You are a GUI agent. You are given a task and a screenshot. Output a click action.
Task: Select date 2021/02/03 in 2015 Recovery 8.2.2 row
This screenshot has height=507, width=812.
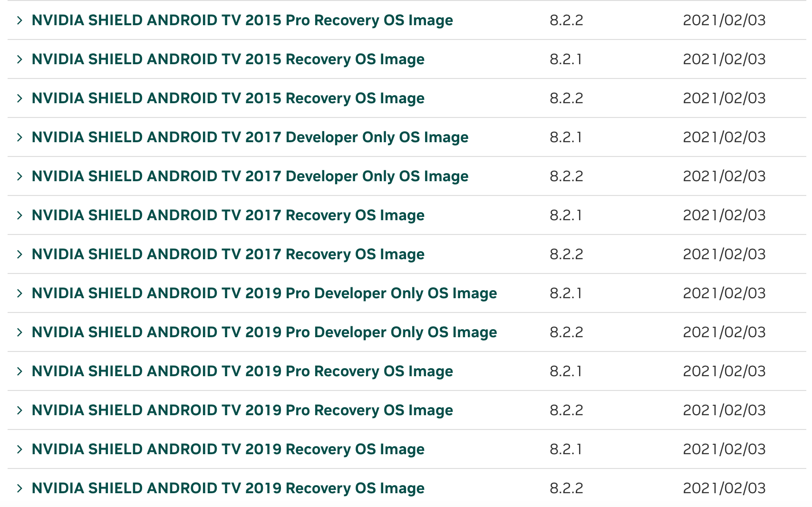[x=725, y=98]
